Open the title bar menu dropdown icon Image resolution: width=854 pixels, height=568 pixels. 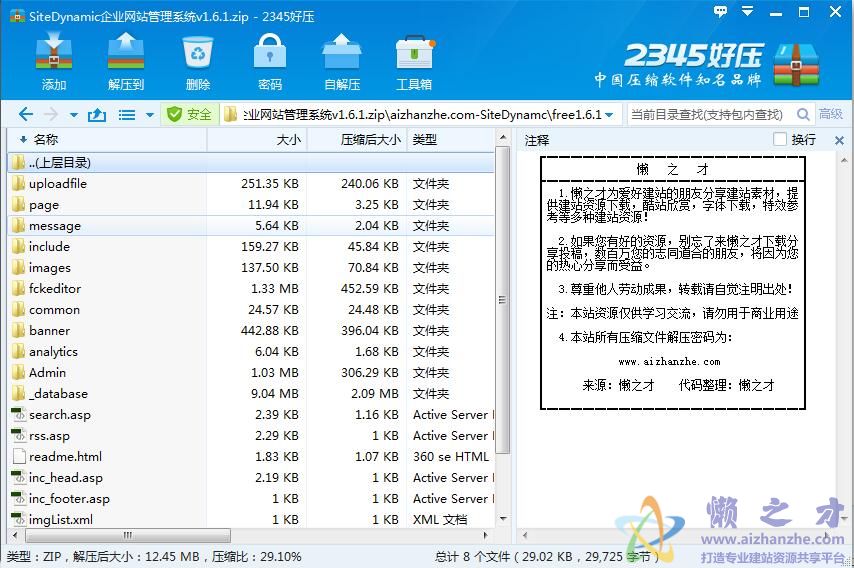tap(747, 11)
